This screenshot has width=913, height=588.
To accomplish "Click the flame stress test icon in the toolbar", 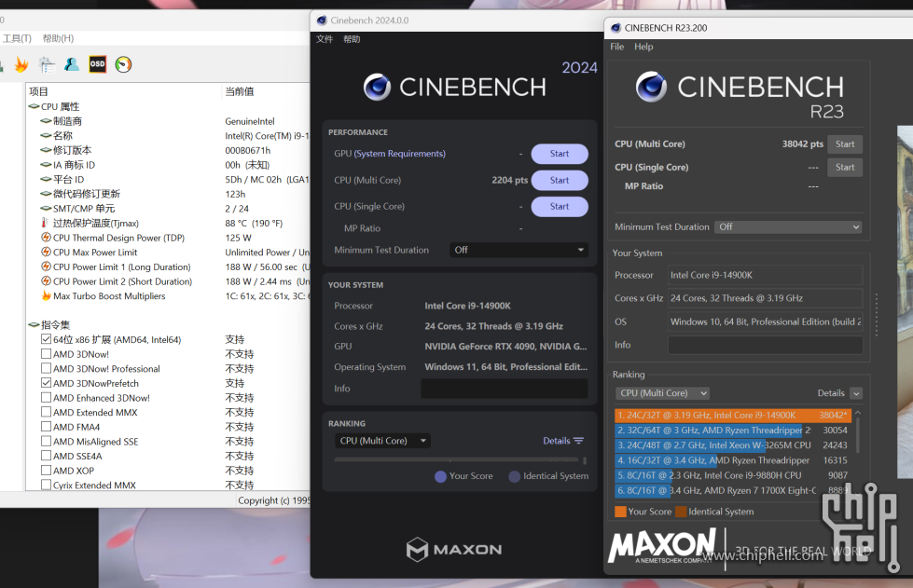I will 21,64.
